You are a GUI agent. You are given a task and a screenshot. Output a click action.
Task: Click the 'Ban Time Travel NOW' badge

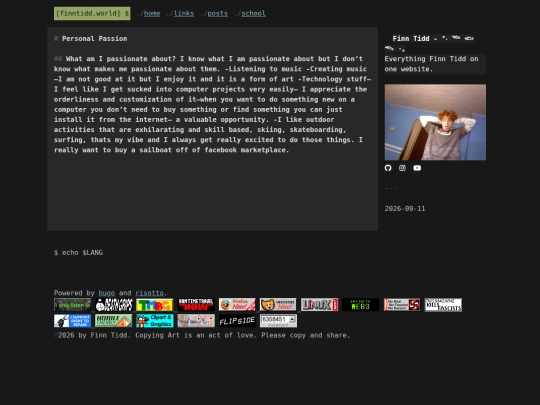point(196,305)
